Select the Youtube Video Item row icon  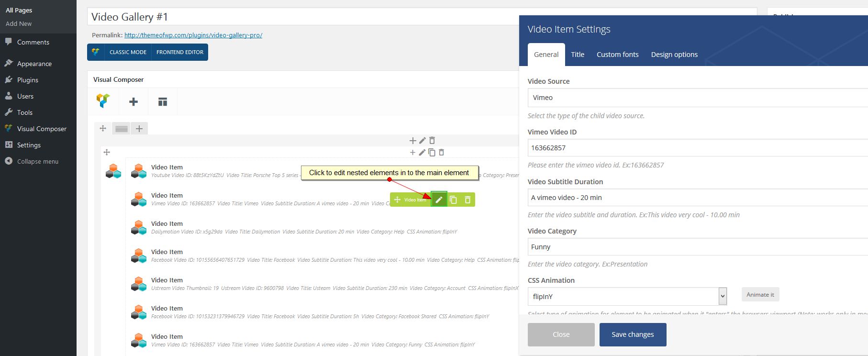tap(139, 171)
